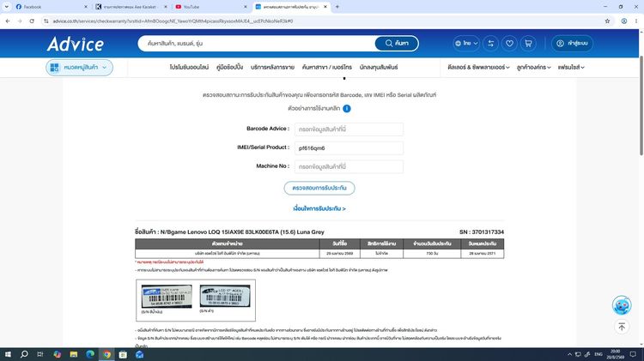Open the Windows Start menu
644x361 pixels.
tap(8, 354)
